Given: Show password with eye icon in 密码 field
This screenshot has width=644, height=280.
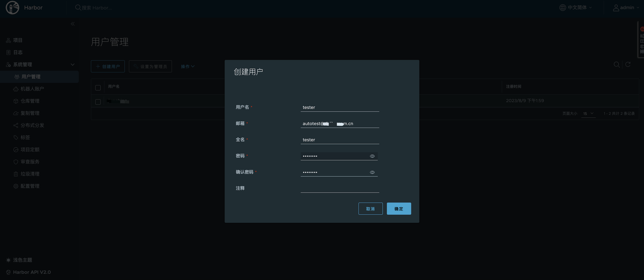Looking at the screenshot, I should point(372,156).
